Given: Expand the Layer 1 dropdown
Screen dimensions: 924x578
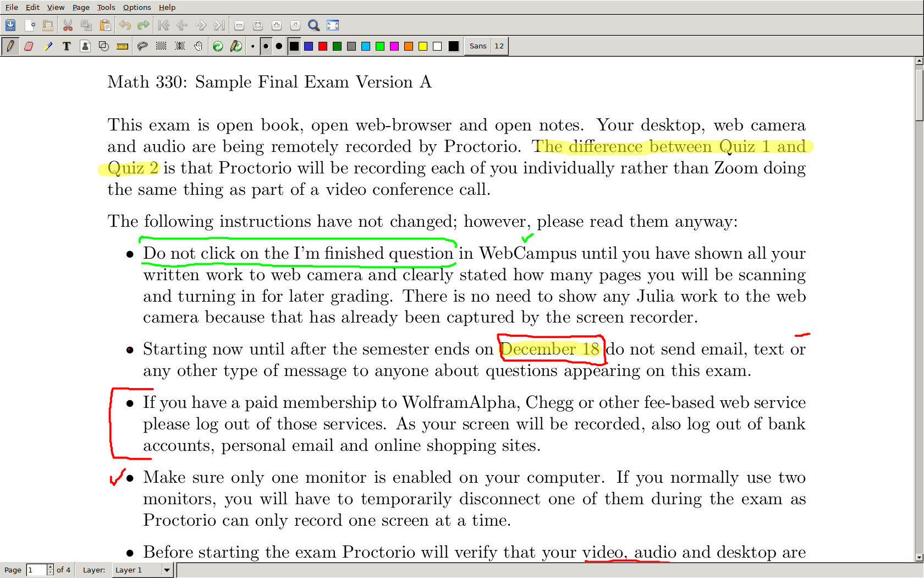Looking at the screenshot, I should click(x=167, y=570).
